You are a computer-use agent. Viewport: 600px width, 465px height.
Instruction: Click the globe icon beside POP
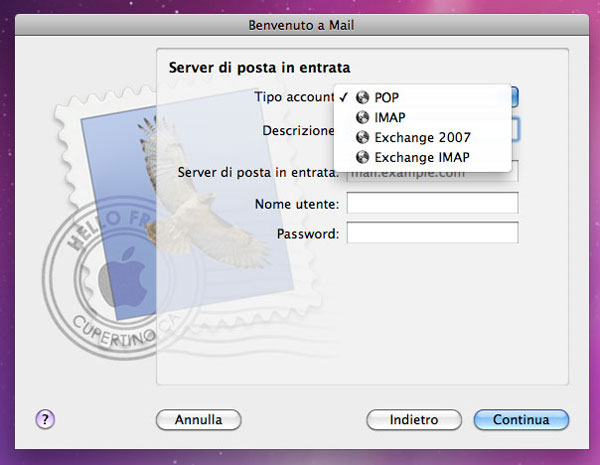362,97
